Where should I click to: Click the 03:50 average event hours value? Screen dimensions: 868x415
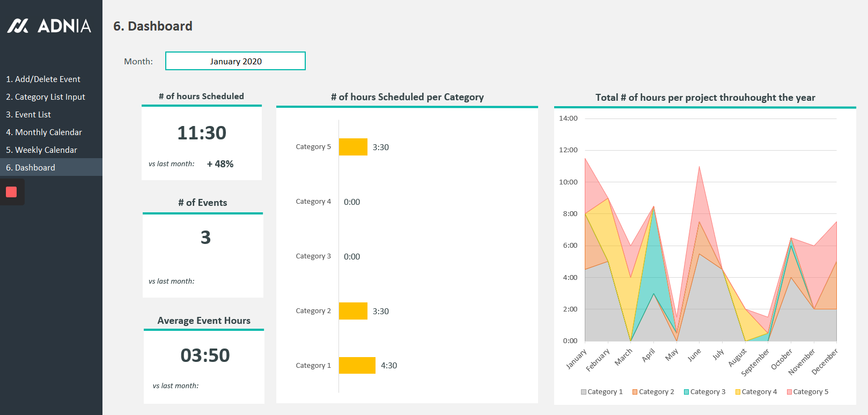pos(205,355)
